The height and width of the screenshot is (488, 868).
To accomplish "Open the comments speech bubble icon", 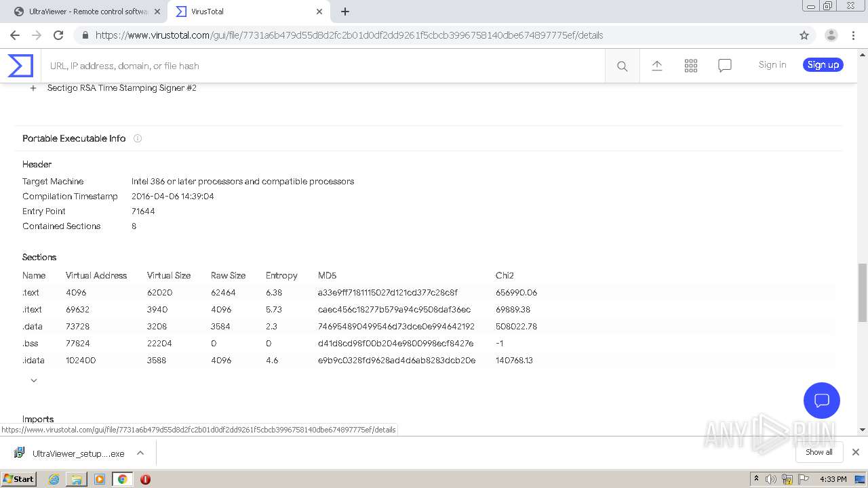I will (725, 66).
